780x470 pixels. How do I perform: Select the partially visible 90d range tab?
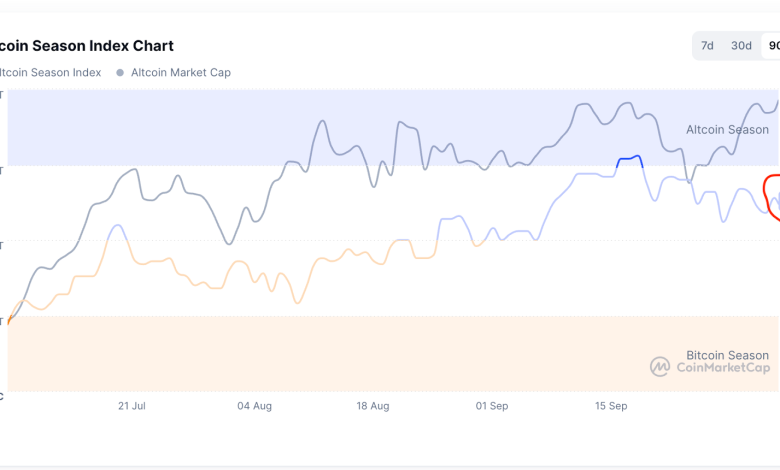click(773, 46)
